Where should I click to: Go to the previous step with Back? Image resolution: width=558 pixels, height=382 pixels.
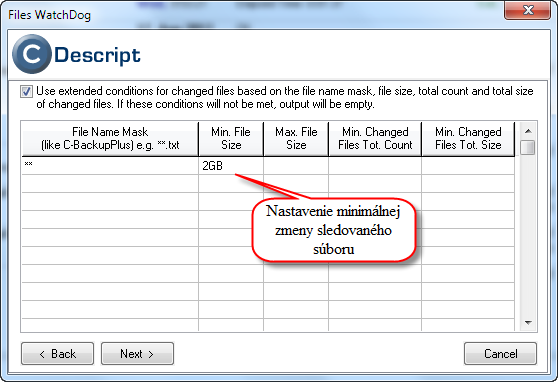point(58,354)
